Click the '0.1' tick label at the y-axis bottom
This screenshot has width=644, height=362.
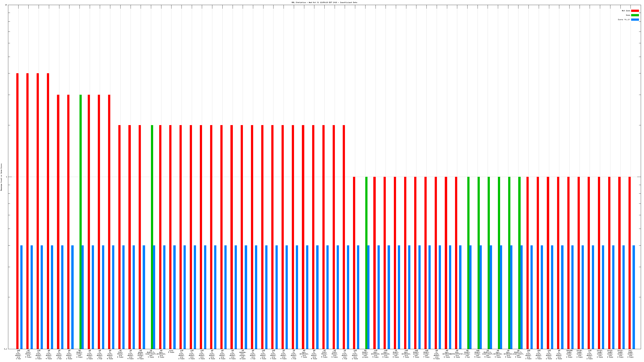[6, 349]
